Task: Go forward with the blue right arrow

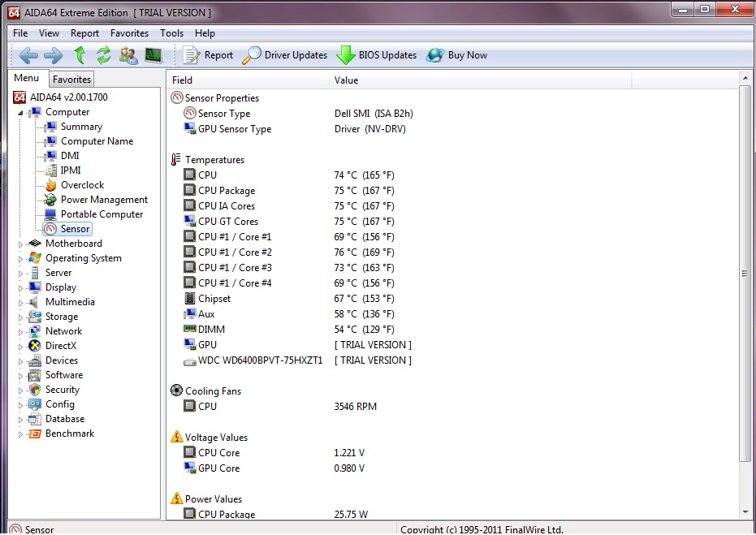Action: click(53, 55)
